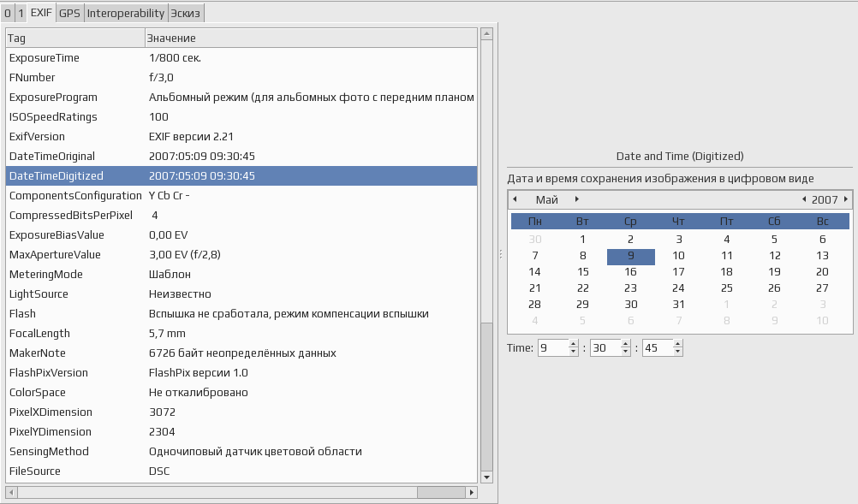Go to previous month arrow before Май
This screenshot has width=858, height=504.
515,199
